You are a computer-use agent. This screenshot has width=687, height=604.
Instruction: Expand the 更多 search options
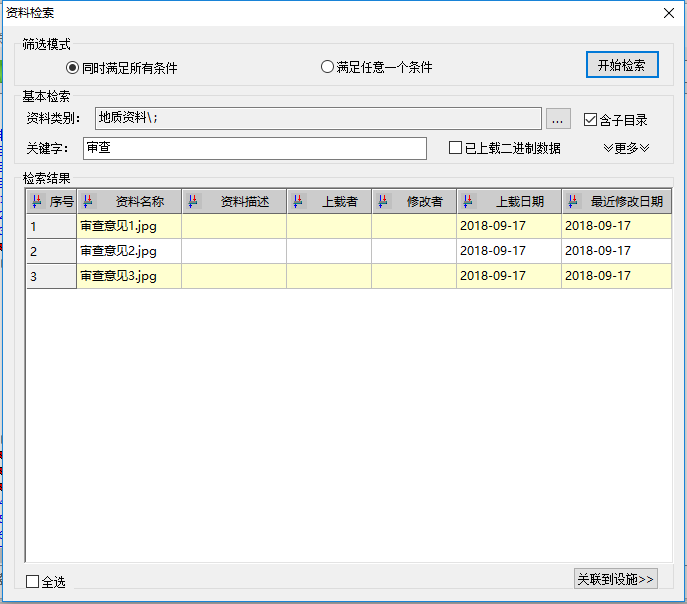tap(626, 148)
